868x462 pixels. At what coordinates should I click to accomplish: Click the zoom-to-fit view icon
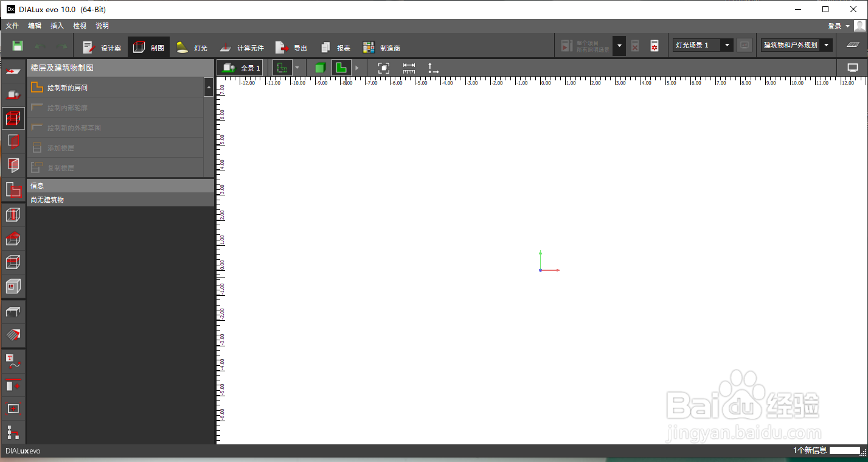[384, 68]
